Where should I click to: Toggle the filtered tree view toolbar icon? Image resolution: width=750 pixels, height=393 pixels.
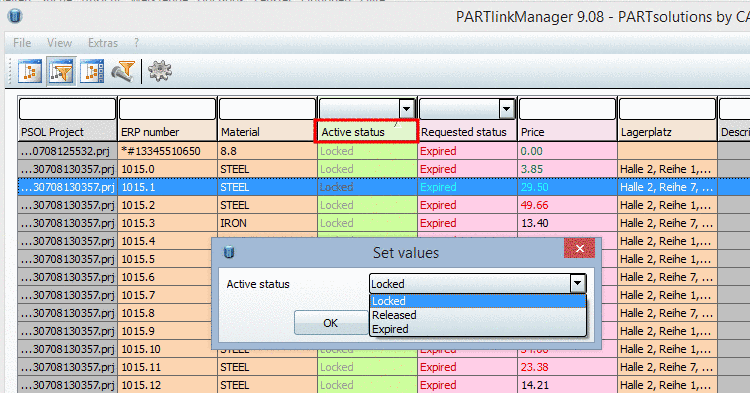[61, 72]
